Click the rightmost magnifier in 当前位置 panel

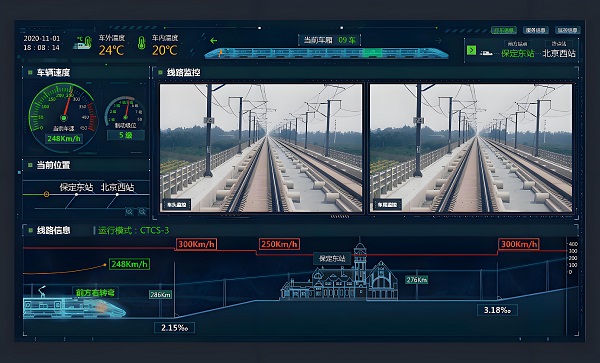tap(142, 211)
